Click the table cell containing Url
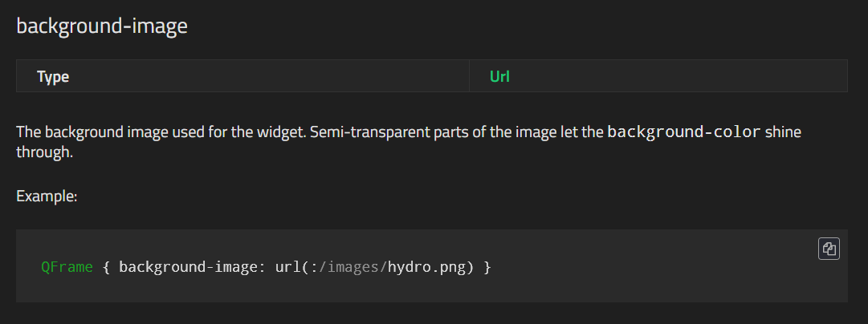Screen dimensions: 868x324 (x=658, y=75)
